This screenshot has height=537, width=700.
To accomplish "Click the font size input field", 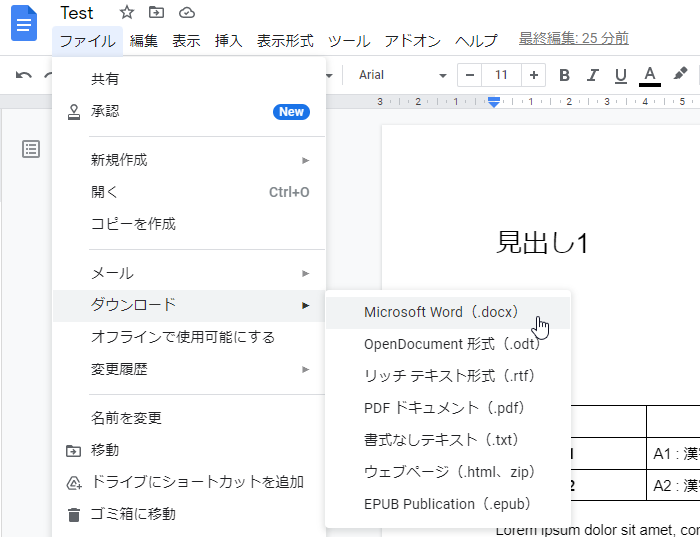I will click(x=501, y=75).
